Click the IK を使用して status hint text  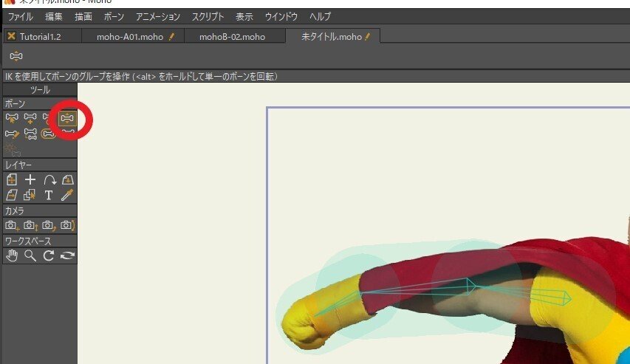click(140, 76)
